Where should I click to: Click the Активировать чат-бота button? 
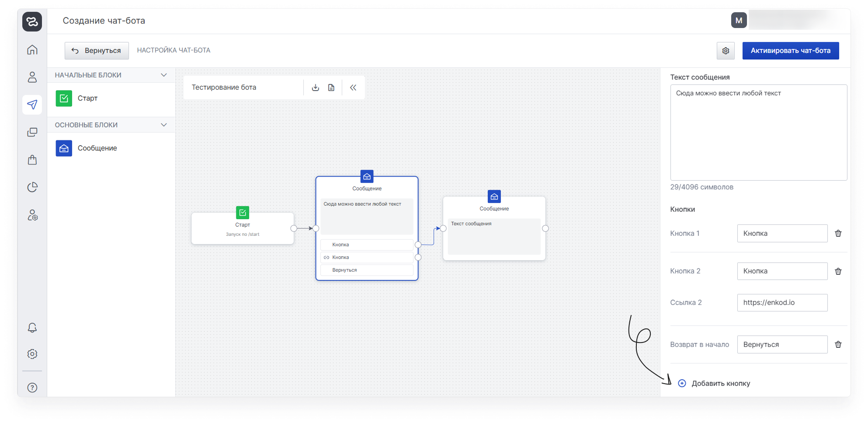[x=790, y=51]
